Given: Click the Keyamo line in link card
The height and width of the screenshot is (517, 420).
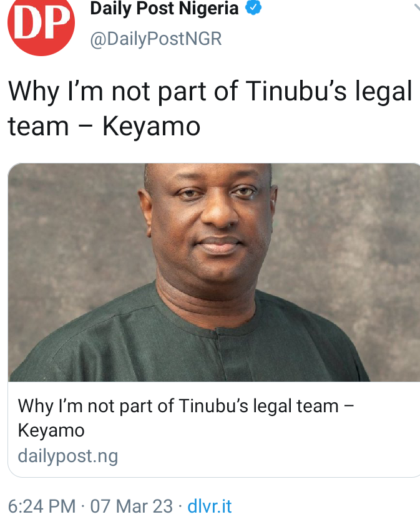Looking at the screenshot, I should [51, 430].
